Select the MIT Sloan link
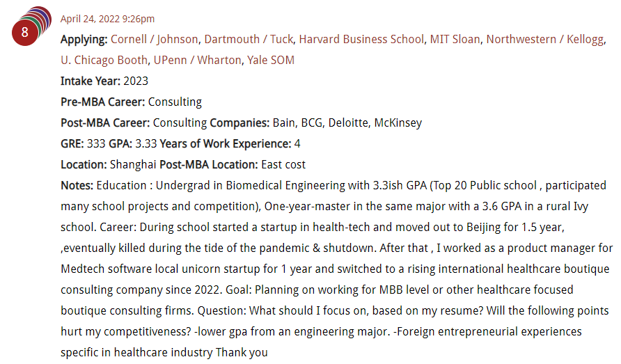The width and height of the screenshot is (621, 364). coord(455,39)
